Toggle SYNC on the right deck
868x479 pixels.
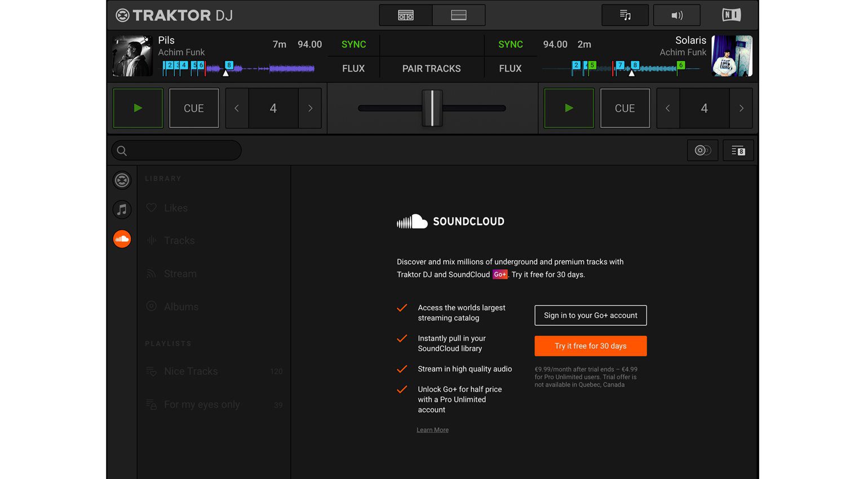511,45
